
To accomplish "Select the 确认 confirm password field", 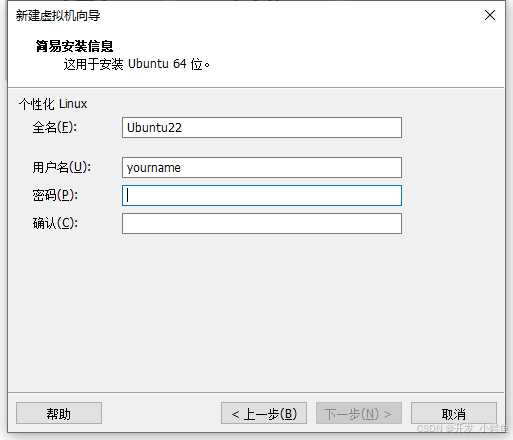I will (x=262, y=223).
